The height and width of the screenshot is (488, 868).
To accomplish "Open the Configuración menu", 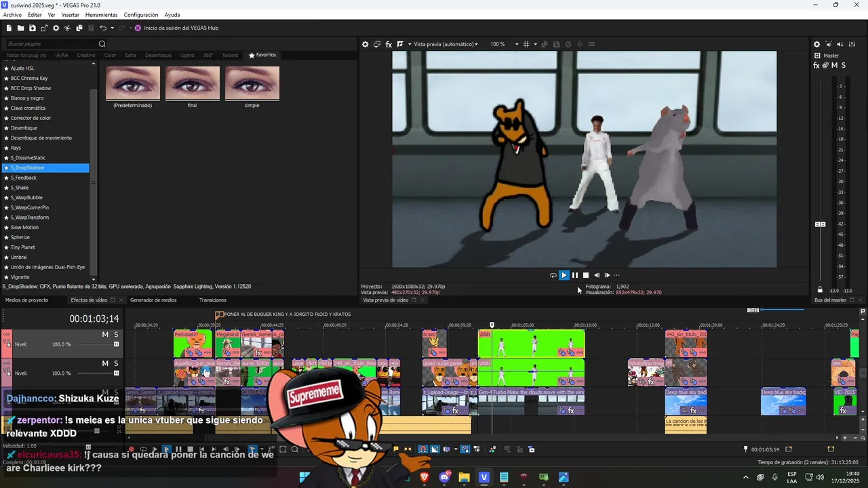I will (141, 15).
